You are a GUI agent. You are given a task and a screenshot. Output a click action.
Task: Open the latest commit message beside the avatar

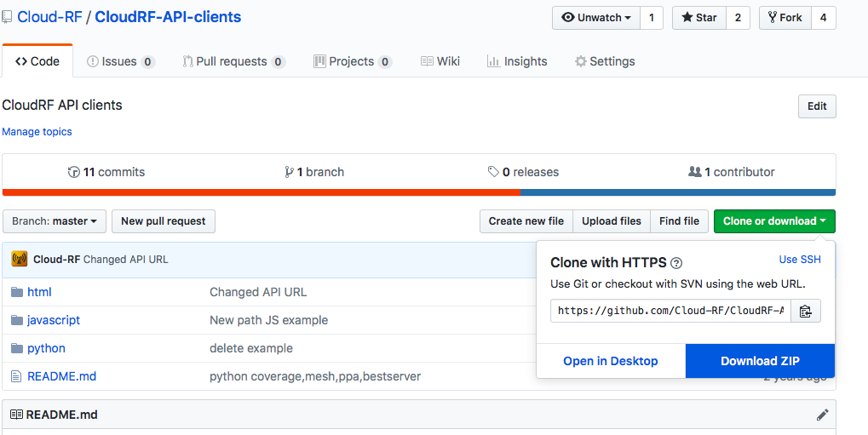pos(126,260)
